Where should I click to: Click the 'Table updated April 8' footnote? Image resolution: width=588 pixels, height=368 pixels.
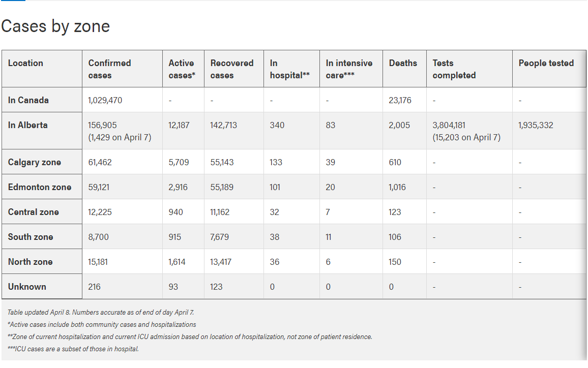coord(101,312)
